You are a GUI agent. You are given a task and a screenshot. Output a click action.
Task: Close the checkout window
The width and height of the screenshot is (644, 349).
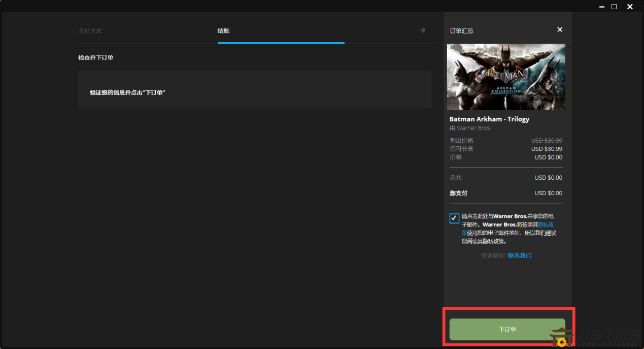[x=630, y=7]
